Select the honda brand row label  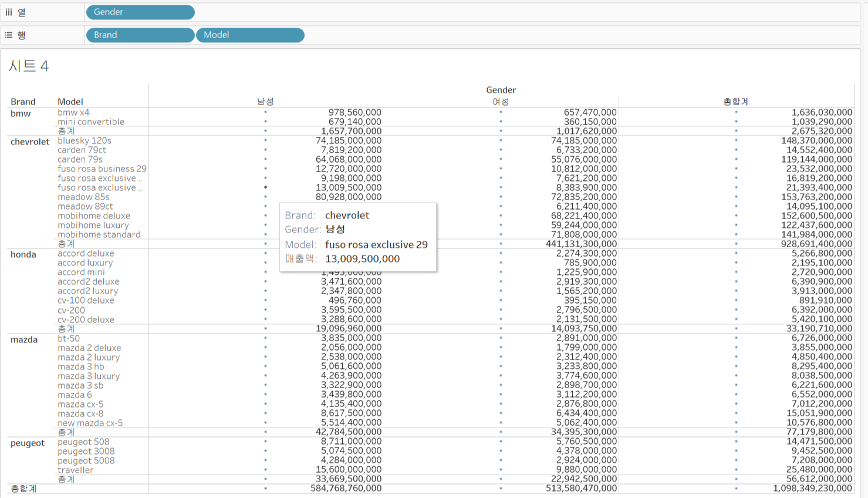pos(23,254)
